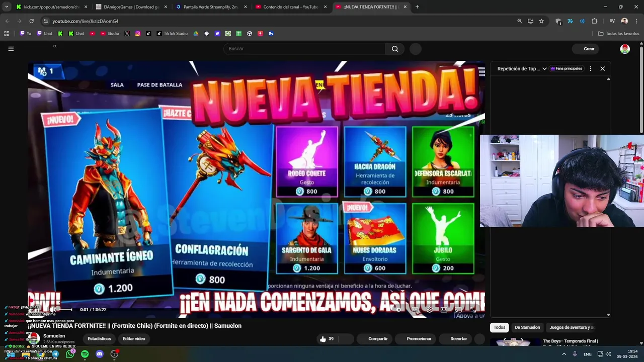
Task: Open the Chrome profile avatar
Action: [x=624, y=21]
